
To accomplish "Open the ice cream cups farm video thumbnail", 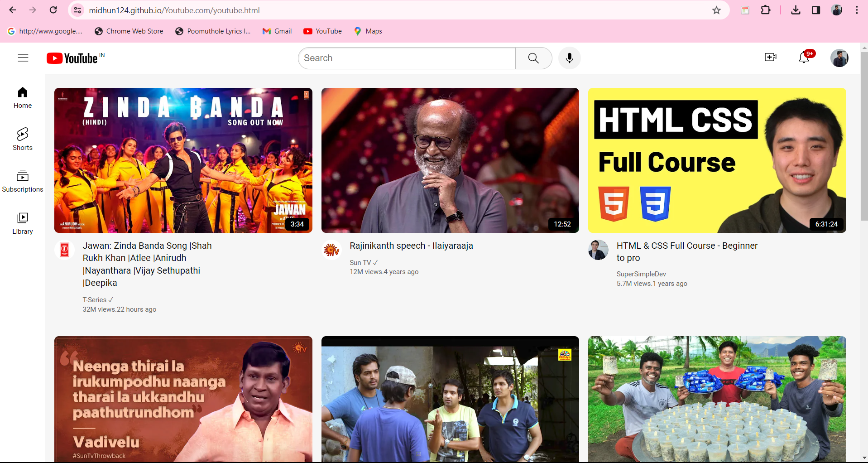I will tap(717, 399).
